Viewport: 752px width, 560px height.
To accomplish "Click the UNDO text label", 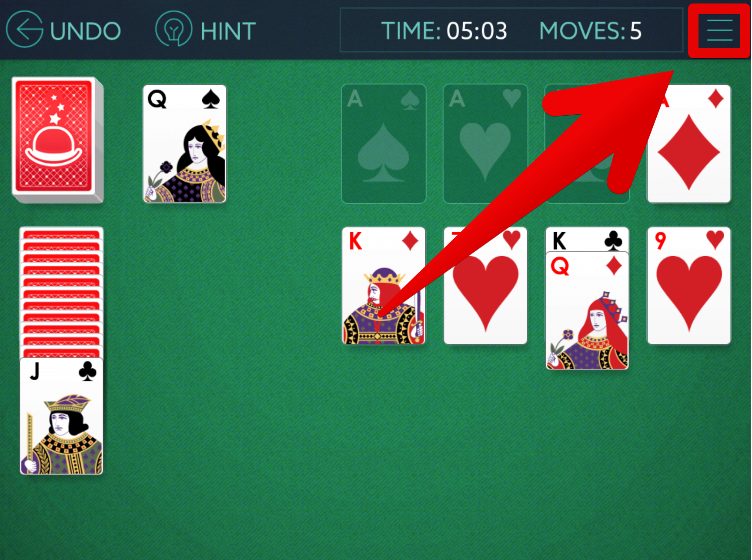I will 85,31.
